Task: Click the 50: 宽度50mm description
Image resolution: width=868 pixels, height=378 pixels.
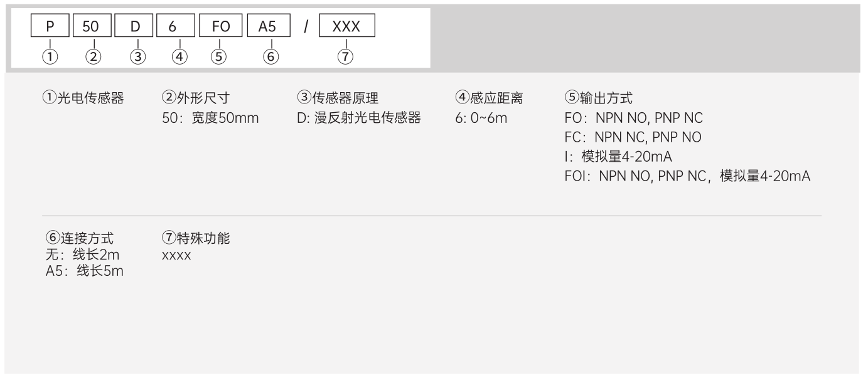Action: (210, 118)
